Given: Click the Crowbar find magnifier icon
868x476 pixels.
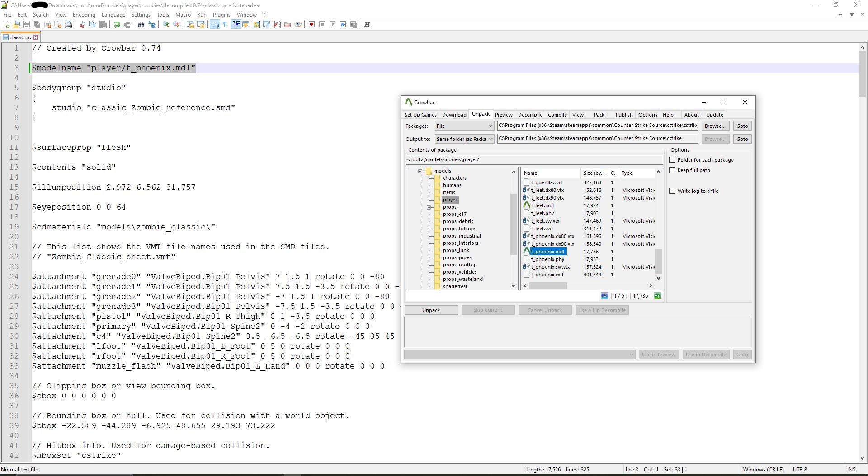Looking at the screenshot, I should (x=604, y=296).
